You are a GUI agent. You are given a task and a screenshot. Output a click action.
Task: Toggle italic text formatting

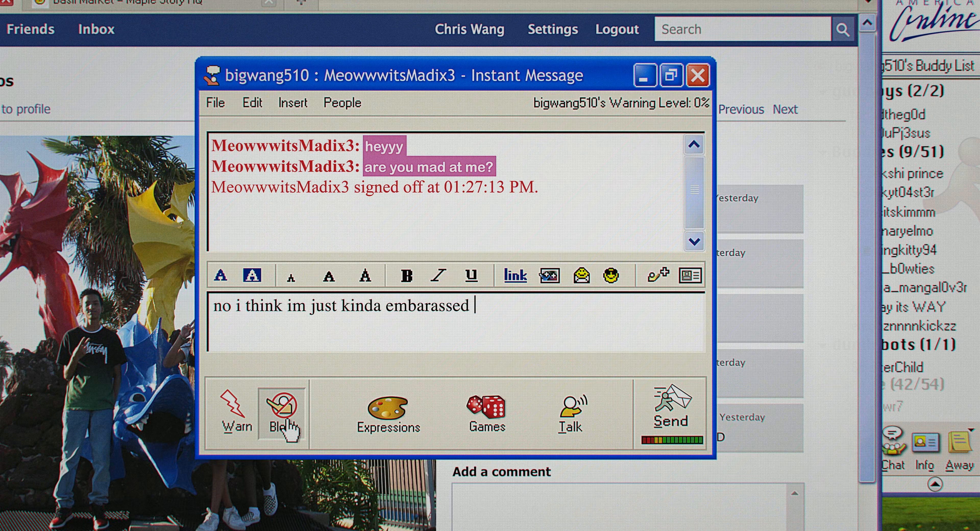coord(438,275)
